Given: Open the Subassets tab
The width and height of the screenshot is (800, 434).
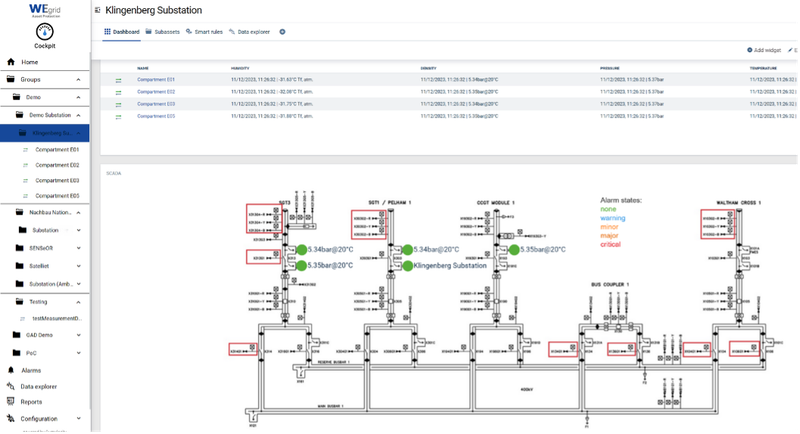Looking at the screenshot, I should [x=163, y=32].
